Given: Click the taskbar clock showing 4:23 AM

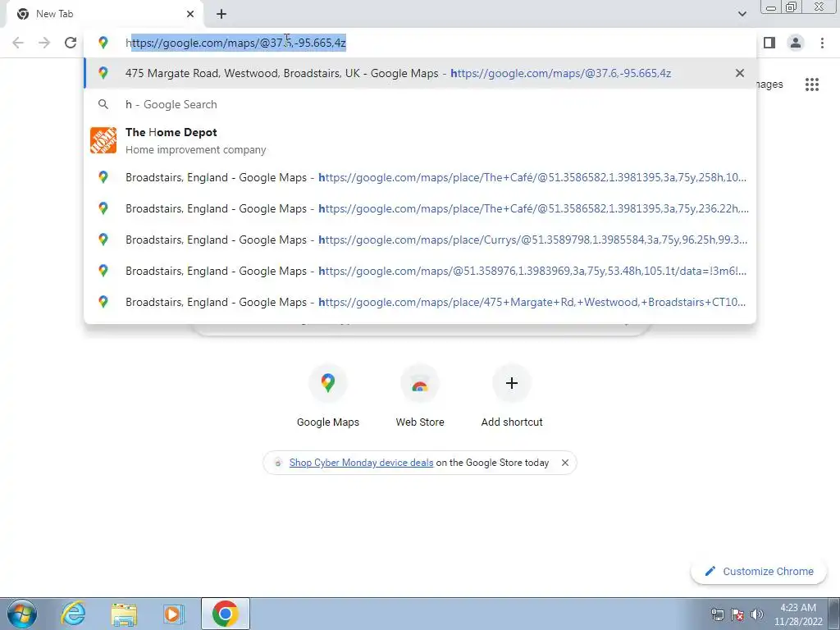Looking at the screenshot, I should coord(797,614).
